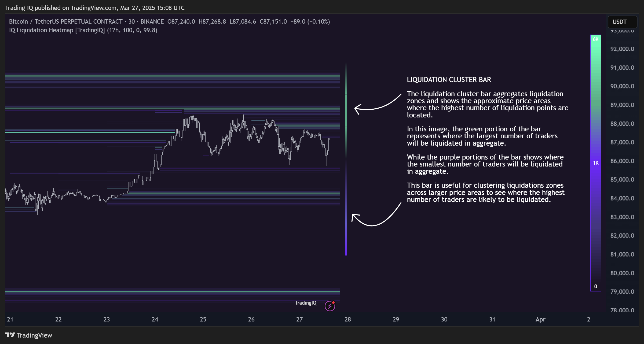644x344 pixels.
Task: Click the 89,000.0 price axis label
Action: [x=622, y=105]
